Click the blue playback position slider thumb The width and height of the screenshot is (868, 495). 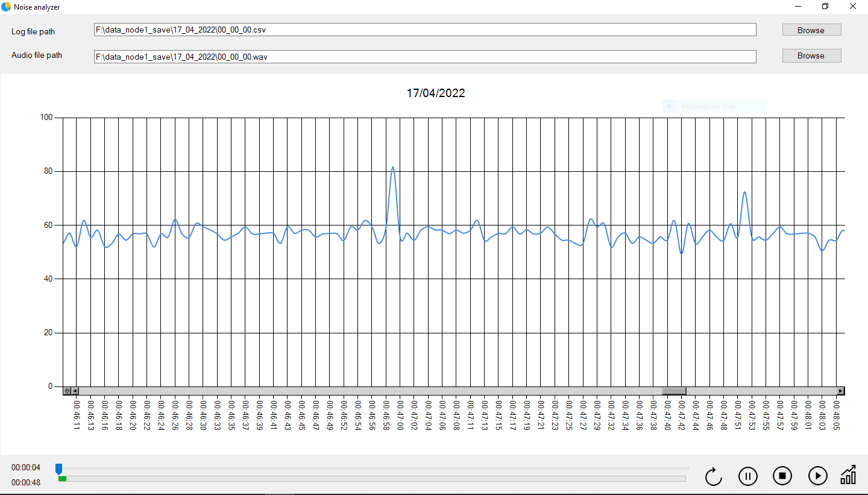[58, 468]
